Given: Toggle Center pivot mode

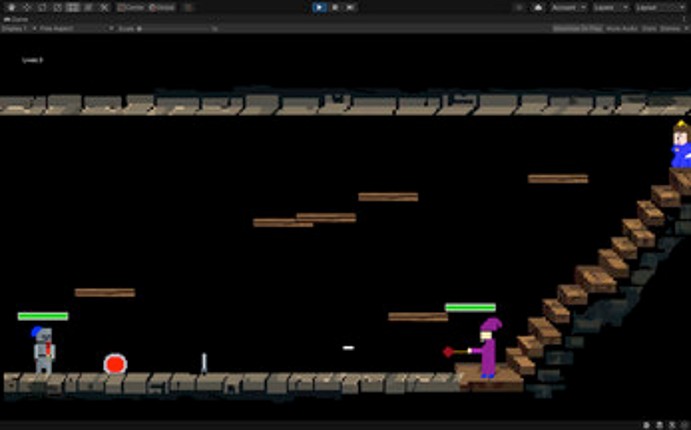Looking at the screenshot, I should [131, 7].
